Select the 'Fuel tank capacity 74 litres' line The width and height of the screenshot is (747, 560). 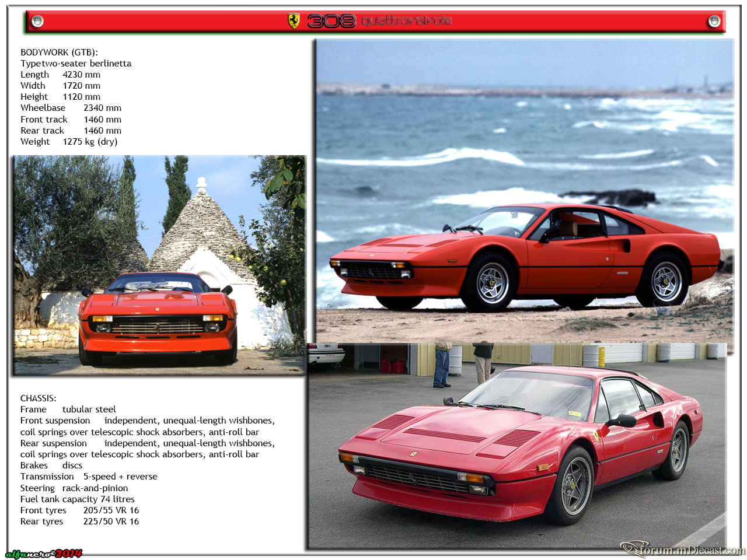pyautogui.click(x=77, y=499)
